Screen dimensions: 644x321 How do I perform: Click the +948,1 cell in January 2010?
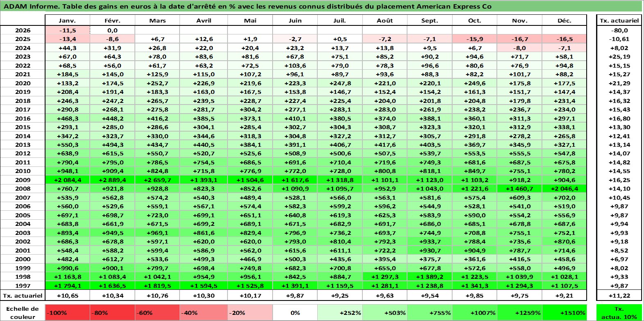(x=67, y=171)
